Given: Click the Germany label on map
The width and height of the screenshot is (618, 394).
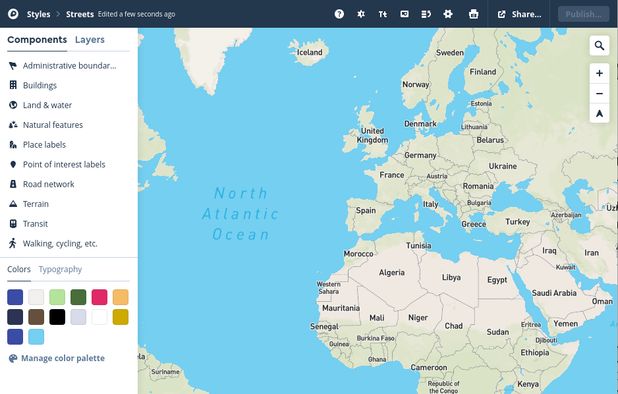Looking at the screenshot, I should coord(420,155).
